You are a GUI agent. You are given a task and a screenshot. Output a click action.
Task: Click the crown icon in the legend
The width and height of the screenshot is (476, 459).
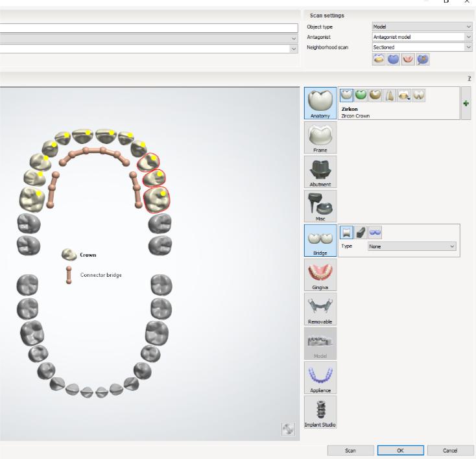[x=69, y=255]
